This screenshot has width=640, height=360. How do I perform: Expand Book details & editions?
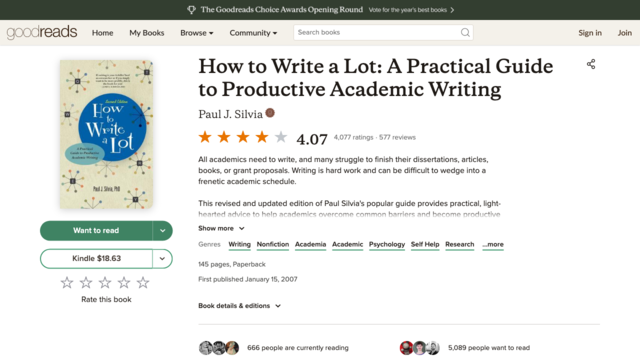[x=240, y=306]
